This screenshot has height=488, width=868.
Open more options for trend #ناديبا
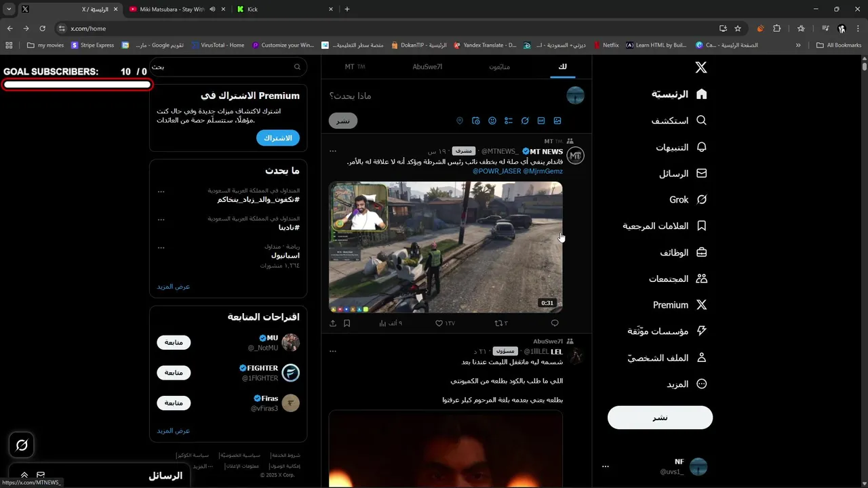(x=161, y=219)
